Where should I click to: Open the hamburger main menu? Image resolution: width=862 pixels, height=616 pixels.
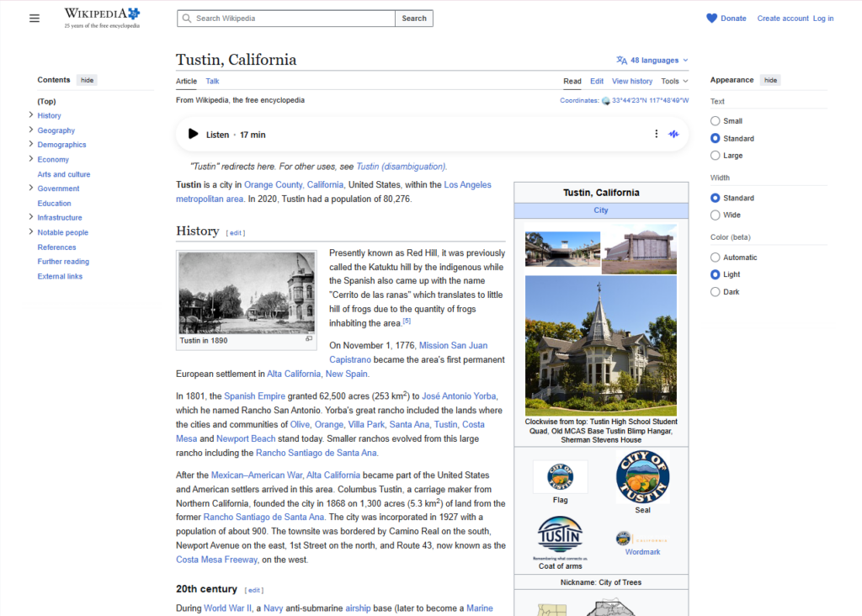[34, 19]
